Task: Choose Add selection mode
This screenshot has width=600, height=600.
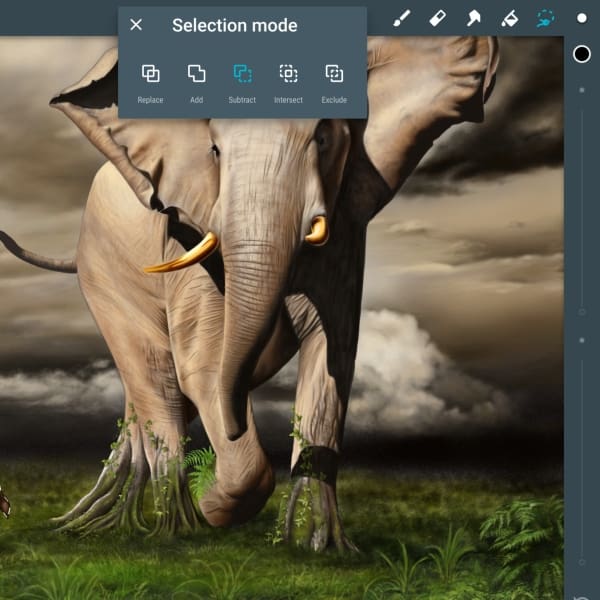Action: pos(196,80)
